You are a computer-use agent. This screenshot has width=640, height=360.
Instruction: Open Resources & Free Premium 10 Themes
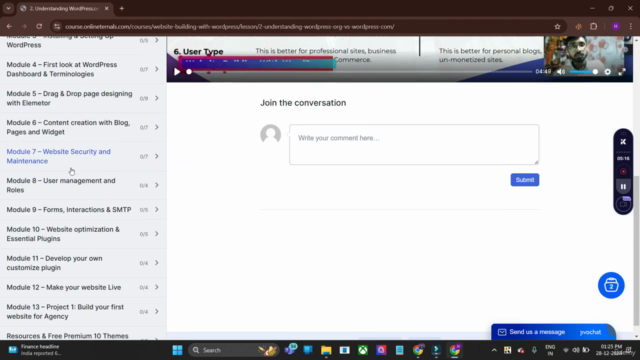(x=67, y=336)
